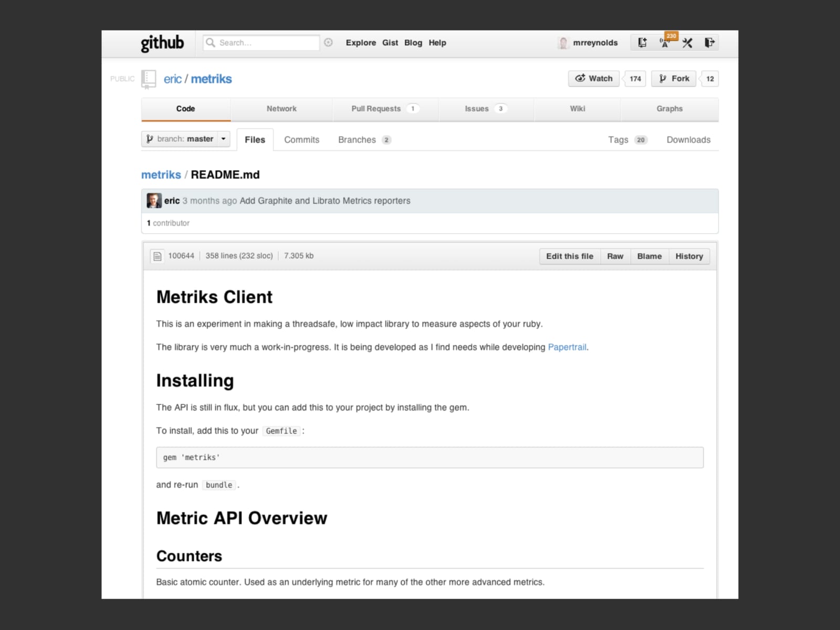Open eric owner link

pos(173,79)
